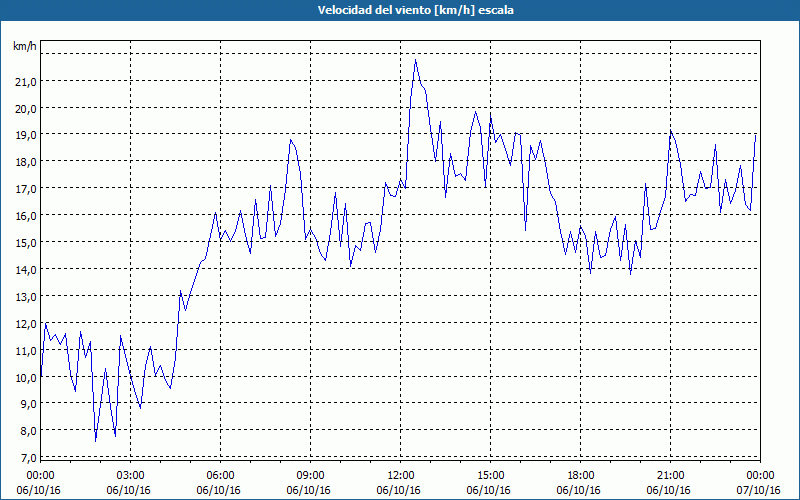Click the chart title "Velocidad del viento [km/h] escala"
The image size is (800, 500).
(415, 10)
